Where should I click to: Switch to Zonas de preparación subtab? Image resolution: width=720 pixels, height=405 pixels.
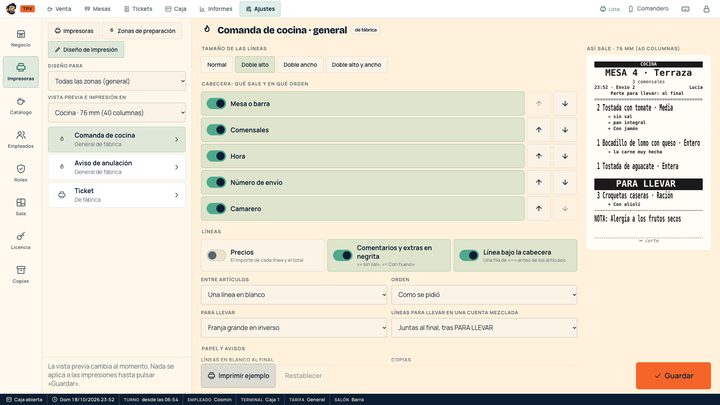(142, 31)
